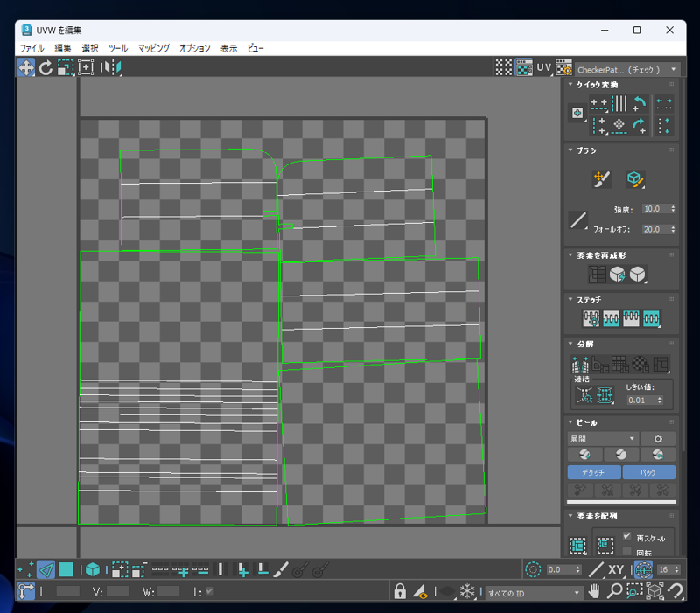Click the paint brush icon in the bottom toolbar
The image size is (700, 613).
tap(280, 570)
